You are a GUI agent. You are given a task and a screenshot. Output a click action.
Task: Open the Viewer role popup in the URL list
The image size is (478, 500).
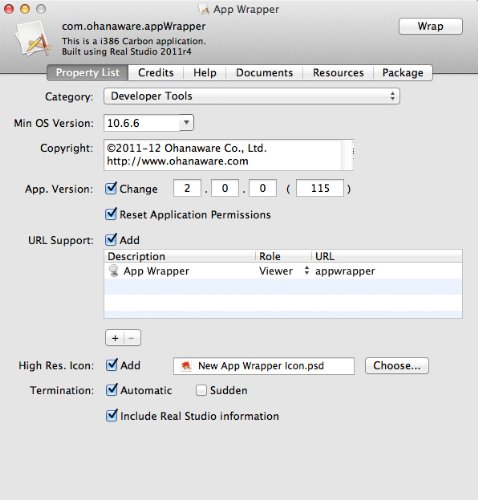284,271
